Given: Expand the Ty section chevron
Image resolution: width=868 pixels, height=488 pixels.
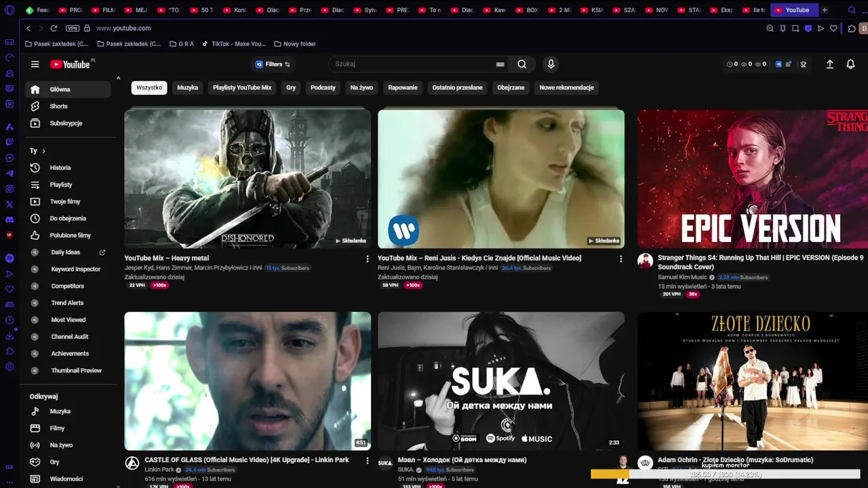Looking at the screenshot, I should coord(43,151).
